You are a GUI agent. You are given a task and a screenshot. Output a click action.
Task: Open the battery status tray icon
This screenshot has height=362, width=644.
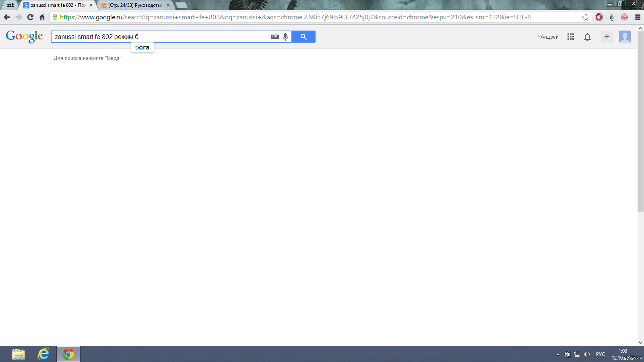click(x=568, y=354)
